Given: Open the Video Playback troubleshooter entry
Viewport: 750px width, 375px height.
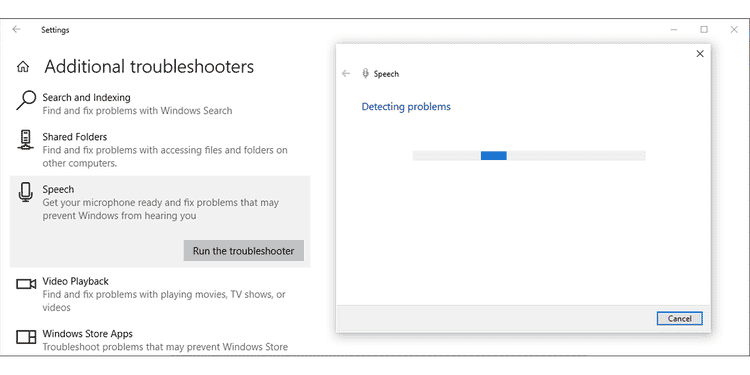Looking at the screenshot, I should pos(160,294).
